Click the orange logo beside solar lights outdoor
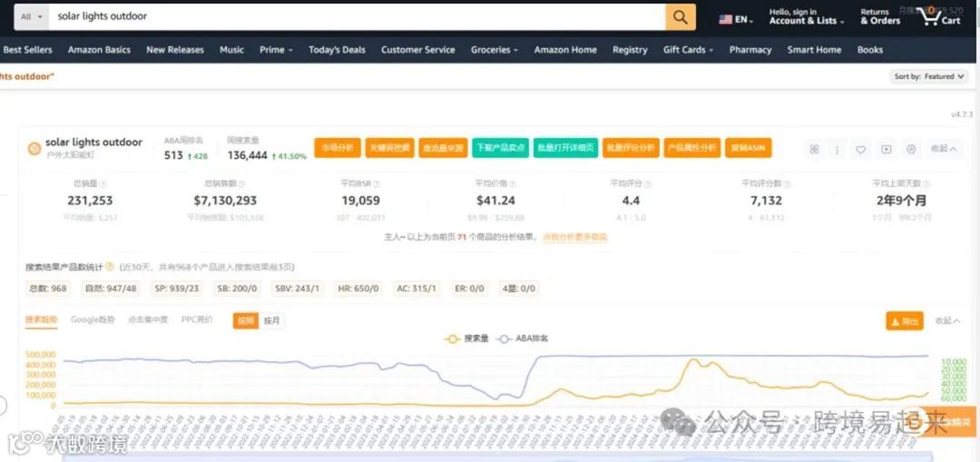Screen dimensions: 980x462 coord(35,148)
